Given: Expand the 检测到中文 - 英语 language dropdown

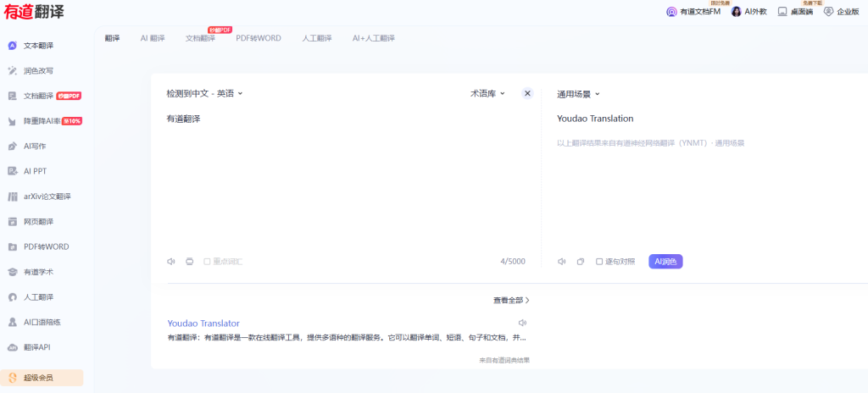Looking at the screenshot, I should 204,94.
